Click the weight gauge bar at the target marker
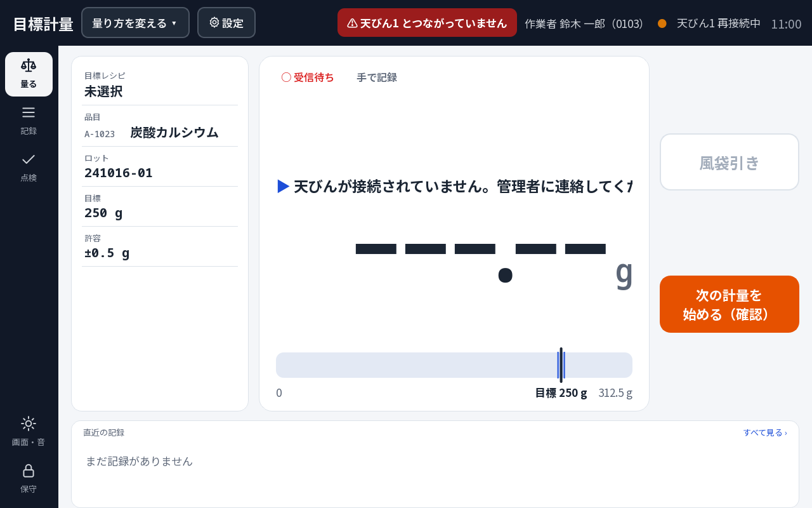Viewport: 812px width, 508px height. coord(561,365)
